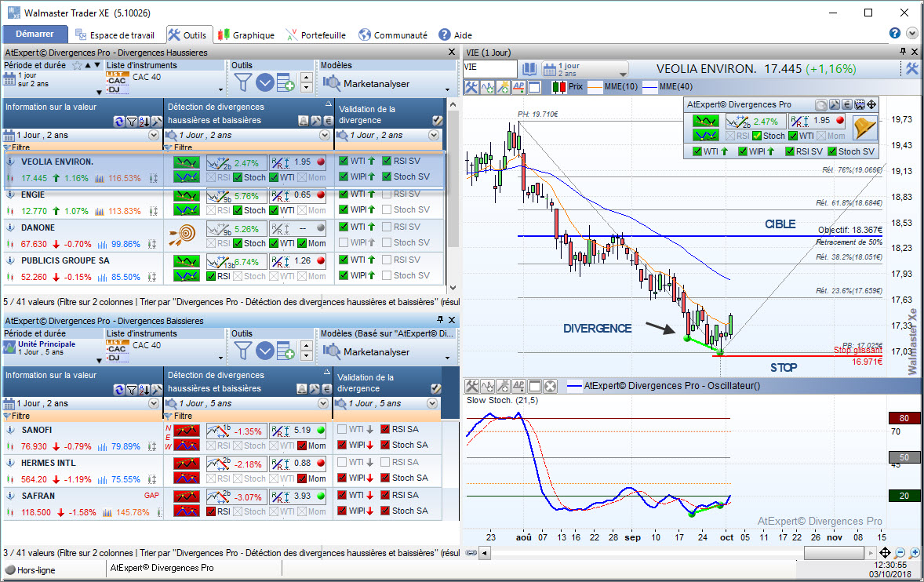Toggle Stoch SA checkbox in the SAFRAN row
Screen dimensions: 924x582
click(385, 511)
